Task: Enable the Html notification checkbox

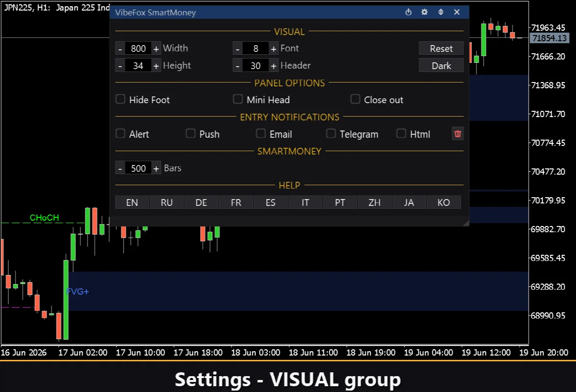Action: pyautogui.click(x=401, y=134)
